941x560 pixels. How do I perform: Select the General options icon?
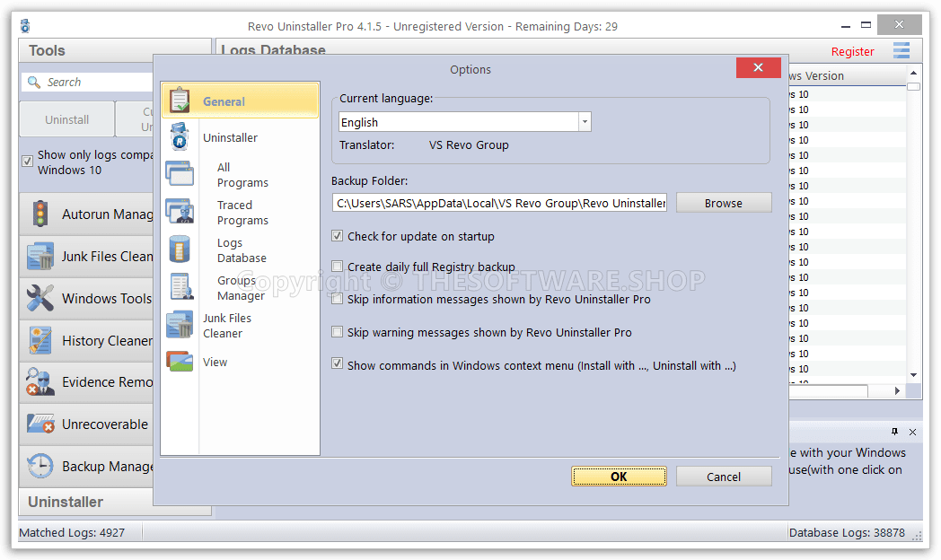click(180, 101)
